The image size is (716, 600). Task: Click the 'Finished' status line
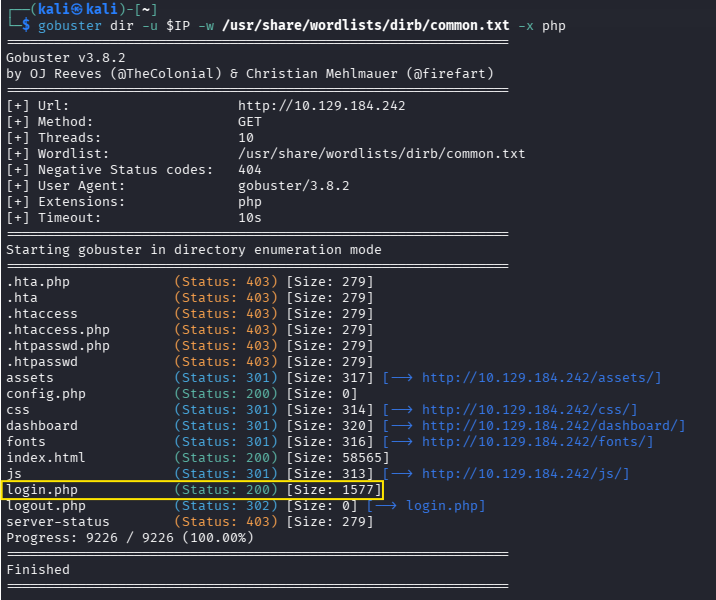(x=38, y=570)
